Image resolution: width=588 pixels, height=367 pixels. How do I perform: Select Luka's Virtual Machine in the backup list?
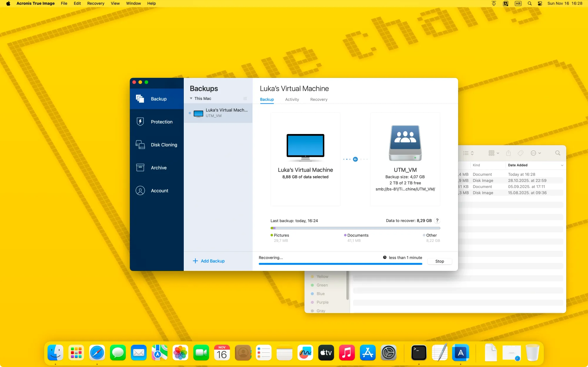click(x=219, y=113)
